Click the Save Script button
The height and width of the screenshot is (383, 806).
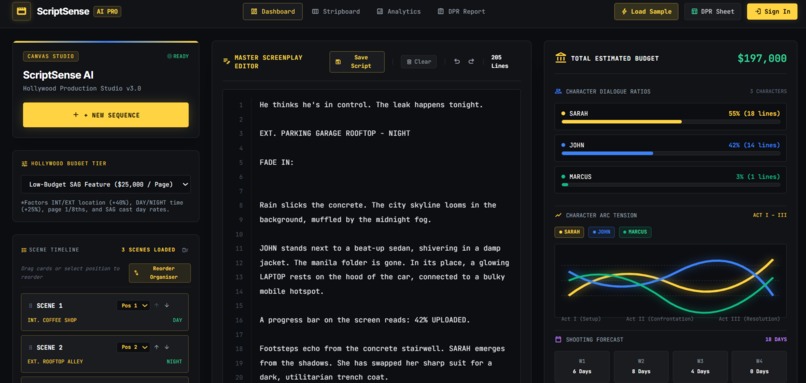(357, 62)
